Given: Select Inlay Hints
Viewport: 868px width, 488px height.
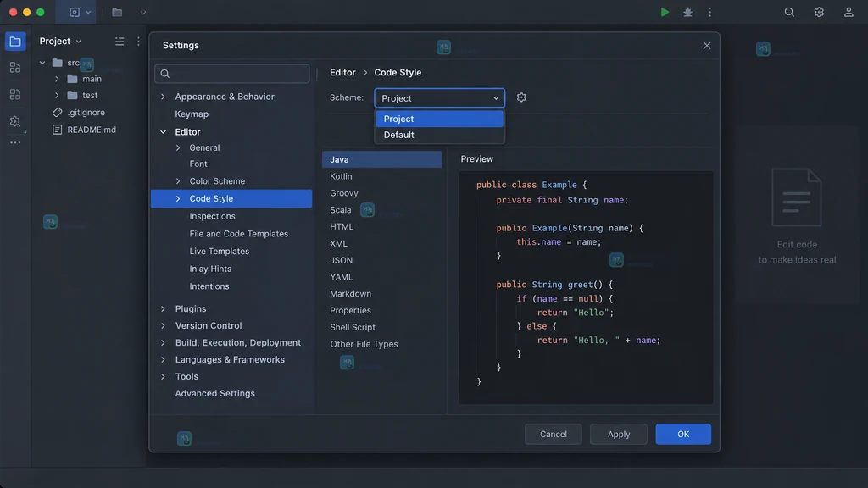Looking at the screenshot, I should pyautogui.click(x=210, y=269).
